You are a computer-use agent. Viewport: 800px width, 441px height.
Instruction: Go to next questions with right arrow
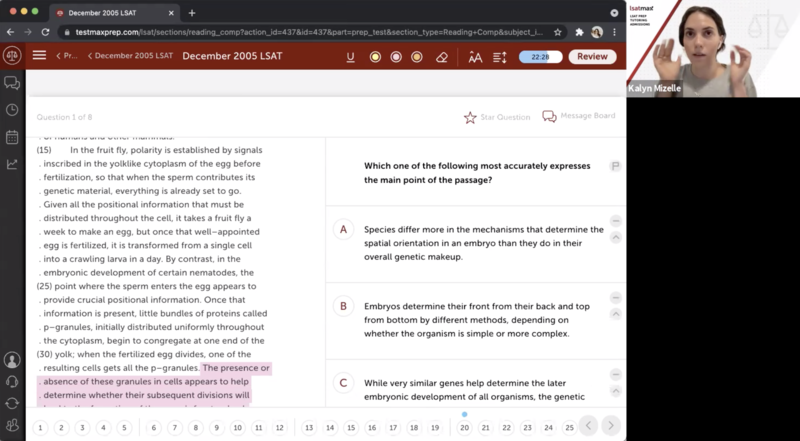pos(611,427)
